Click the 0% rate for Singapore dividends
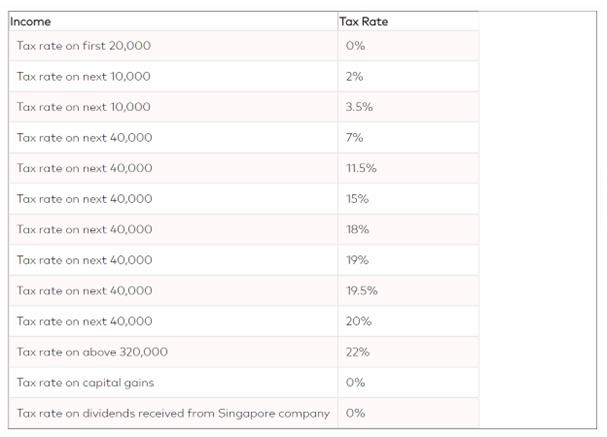The image size is (607, 437). [355, 413]
